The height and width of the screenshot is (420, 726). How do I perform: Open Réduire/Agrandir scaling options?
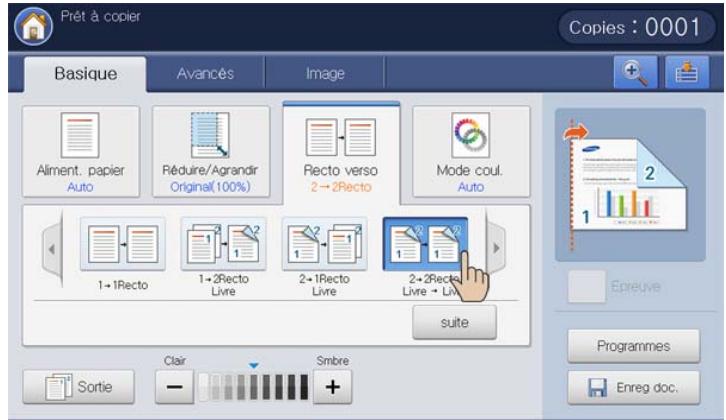[x=211, y=150]
